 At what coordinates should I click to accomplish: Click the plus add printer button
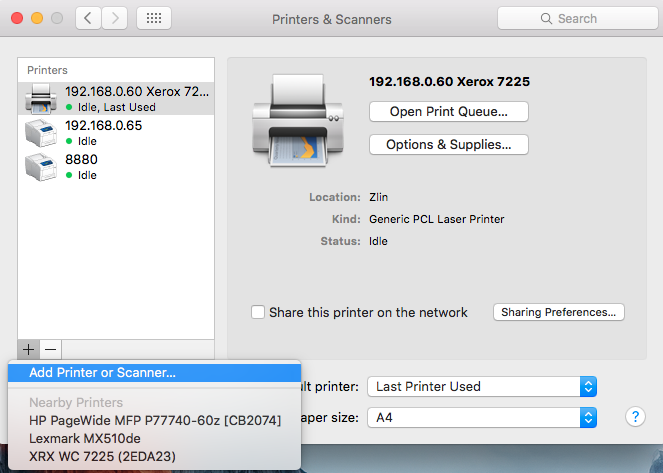pyautogui.click(x=28, y=349)
